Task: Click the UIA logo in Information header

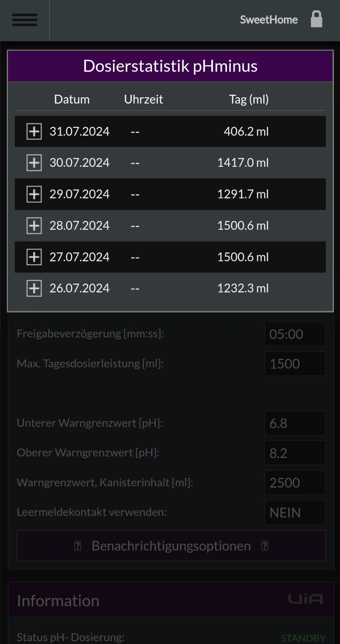Action: click(305, 599)
